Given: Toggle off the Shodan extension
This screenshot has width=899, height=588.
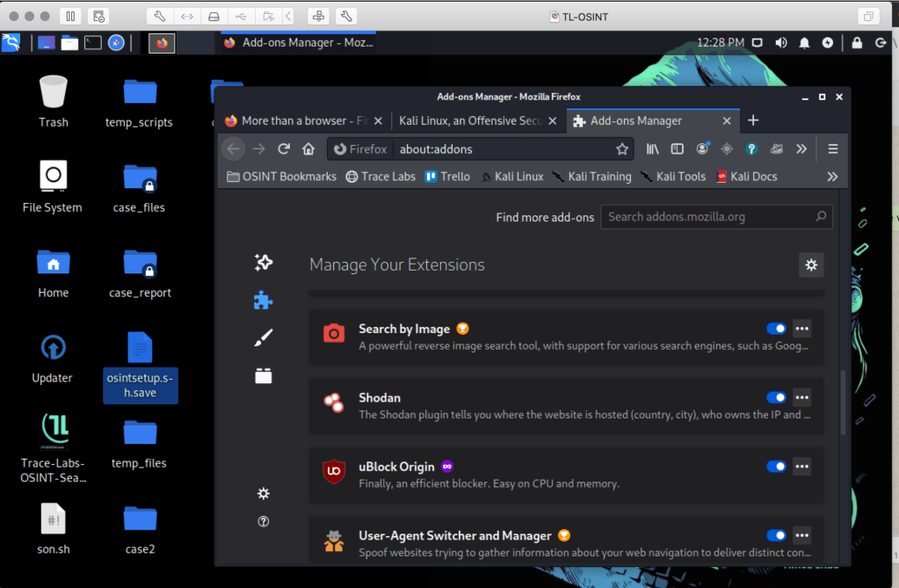Looking at the screenshot, I should 776,397.
